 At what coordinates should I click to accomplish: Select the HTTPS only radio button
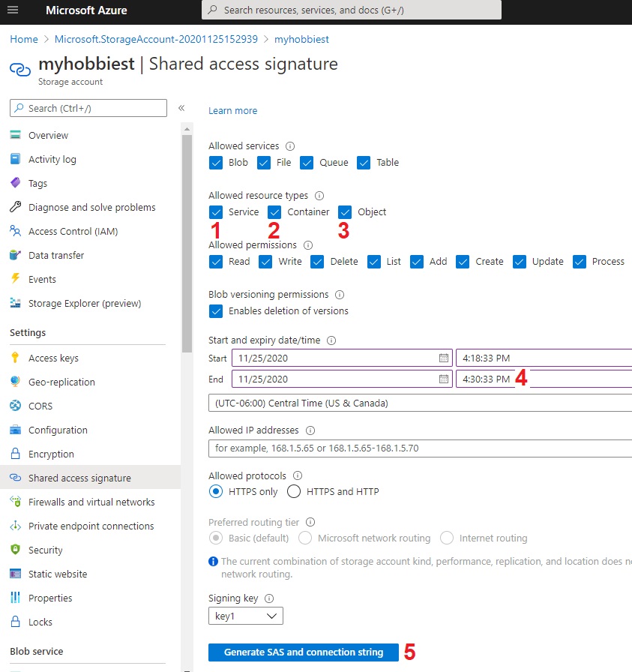(216, 491)
